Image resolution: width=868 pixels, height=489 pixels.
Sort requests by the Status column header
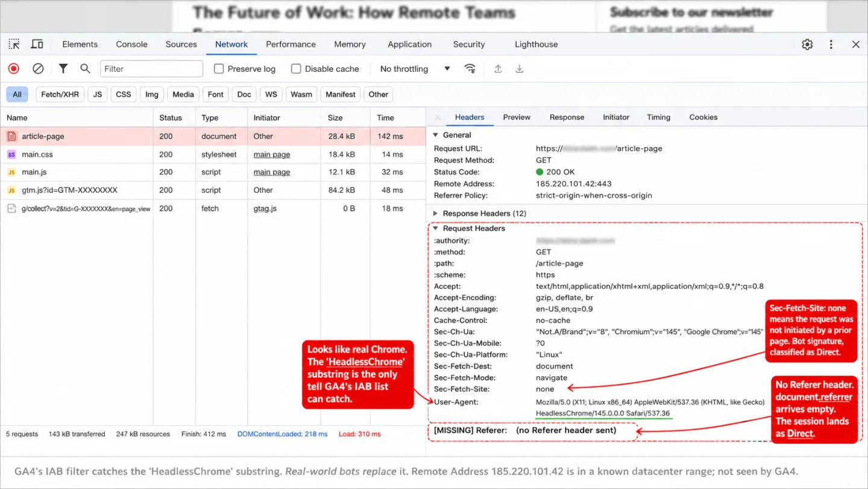point(174,118)
